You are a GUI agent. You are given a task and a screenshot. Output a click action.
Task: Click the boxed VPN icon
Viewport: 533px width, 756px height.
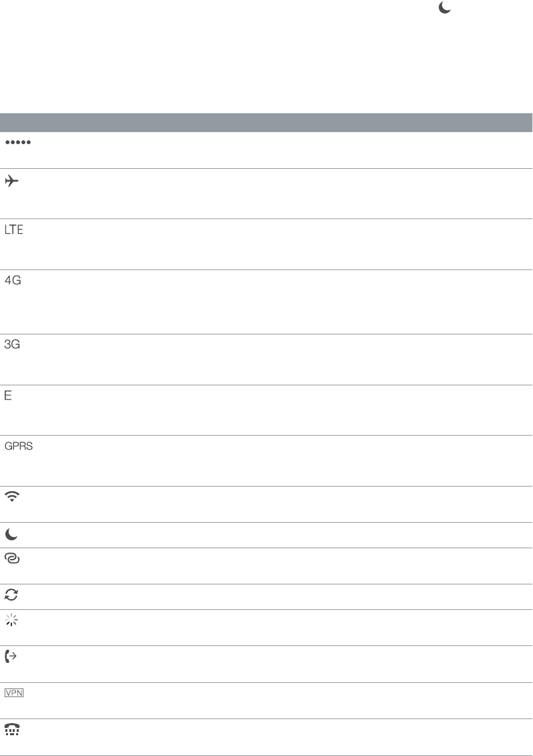[15, 694]
